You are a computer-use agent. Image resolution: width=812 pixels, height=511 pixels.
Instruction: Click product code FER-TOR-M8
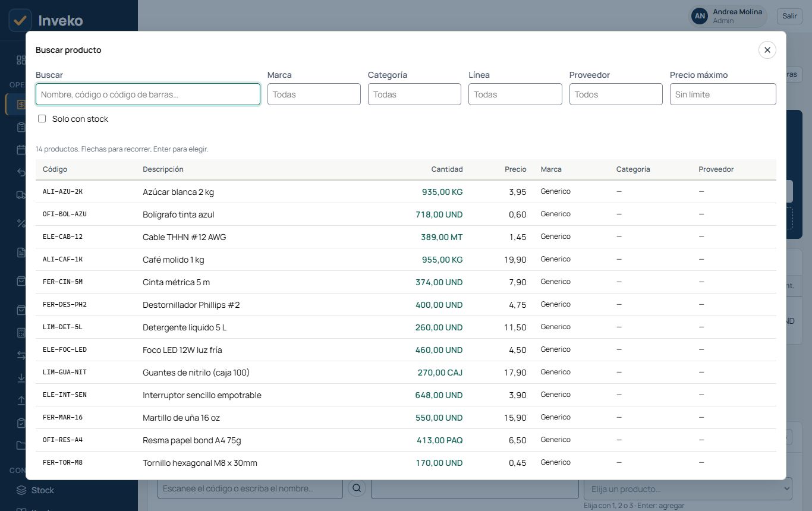62,462
